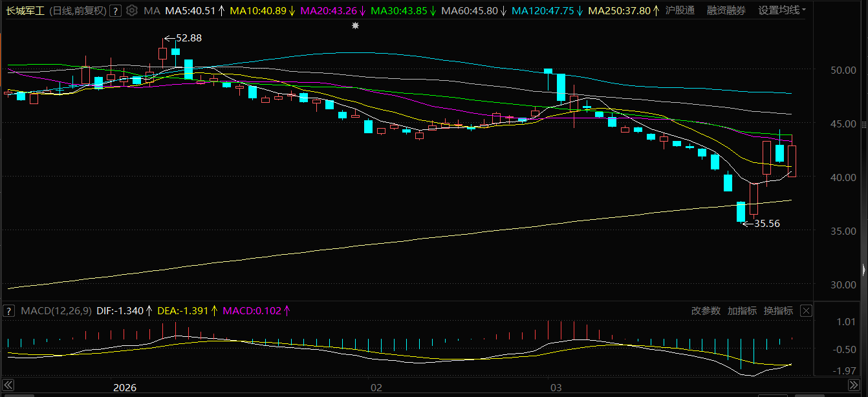Viewport: 868px width, 397px height.
Task: Click the MACD panel help question-mark icon
Action: point(8,311)
